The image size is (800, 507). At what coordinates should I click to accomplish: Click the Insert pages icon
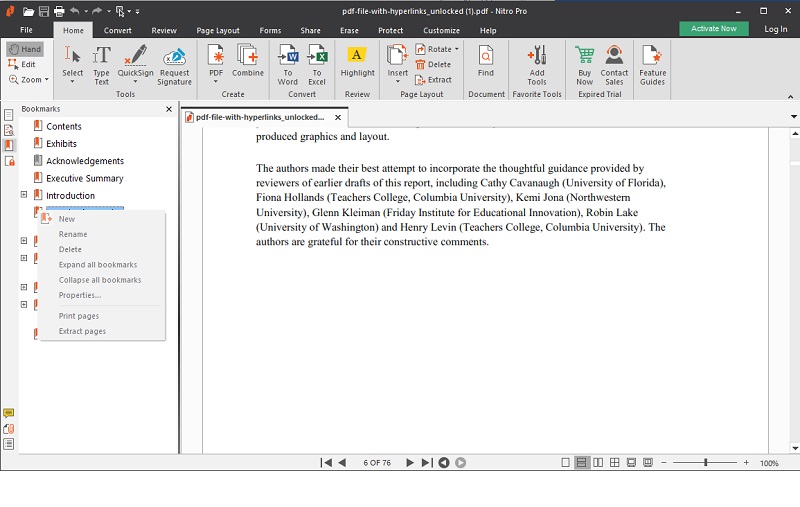pos(397,55)
